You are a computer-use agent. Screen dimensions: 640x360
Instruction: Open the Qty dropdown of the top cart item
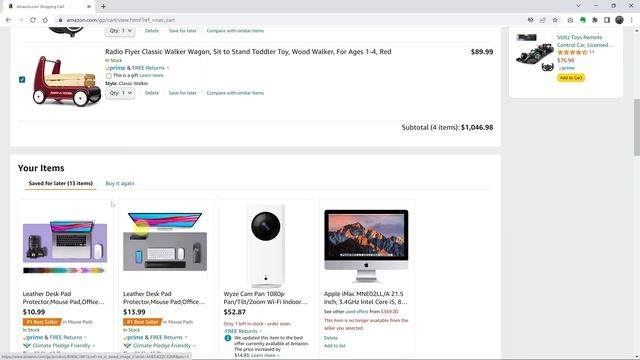[120, 31]
